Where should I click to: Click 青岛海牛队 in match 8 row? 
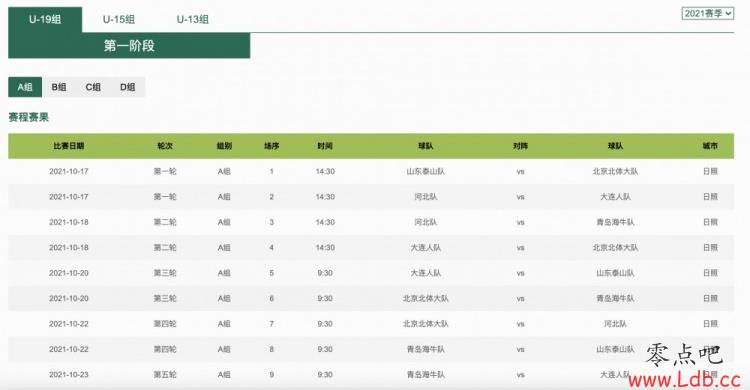tap(426, 349)
